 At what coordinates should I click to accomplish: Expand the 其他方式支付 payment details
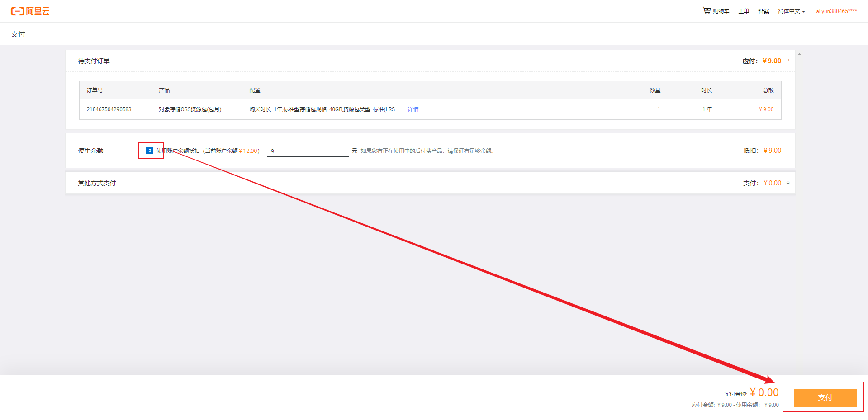(787, 183)
